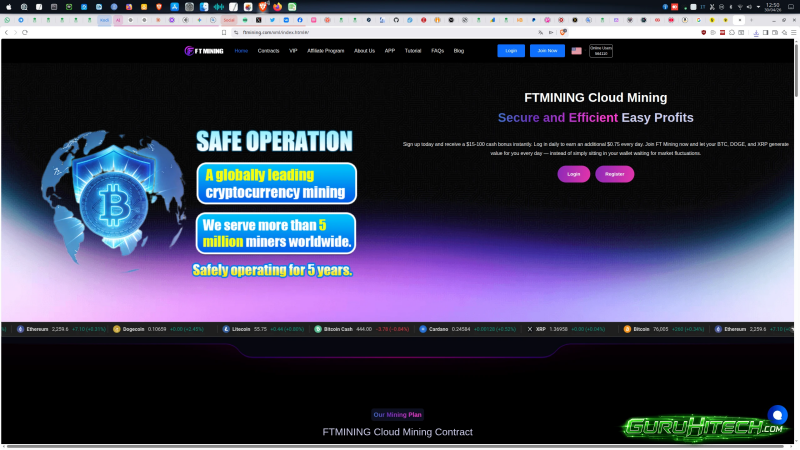Reload the page with refresh icon
Image resolution: width=800 pixels, height=450 pixels.
[24, 32]
